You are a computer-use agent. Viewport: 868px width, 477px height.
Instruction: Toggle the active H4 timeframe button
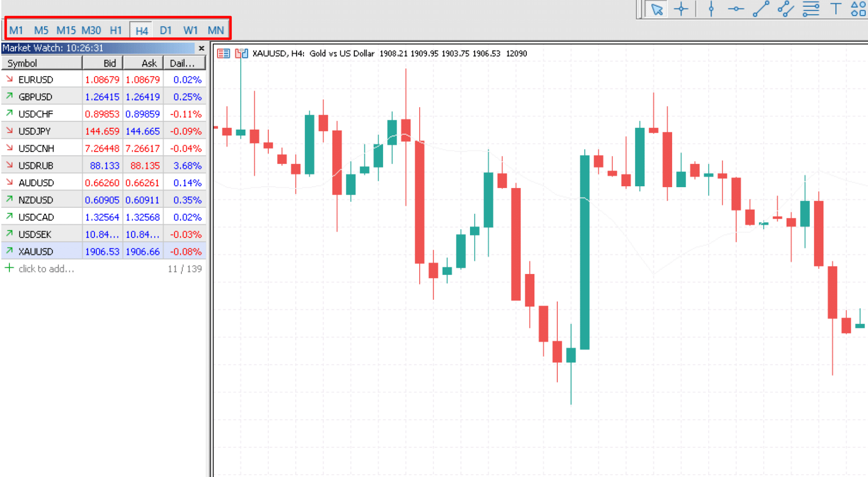pyautogui.click(x=141, y=31)
